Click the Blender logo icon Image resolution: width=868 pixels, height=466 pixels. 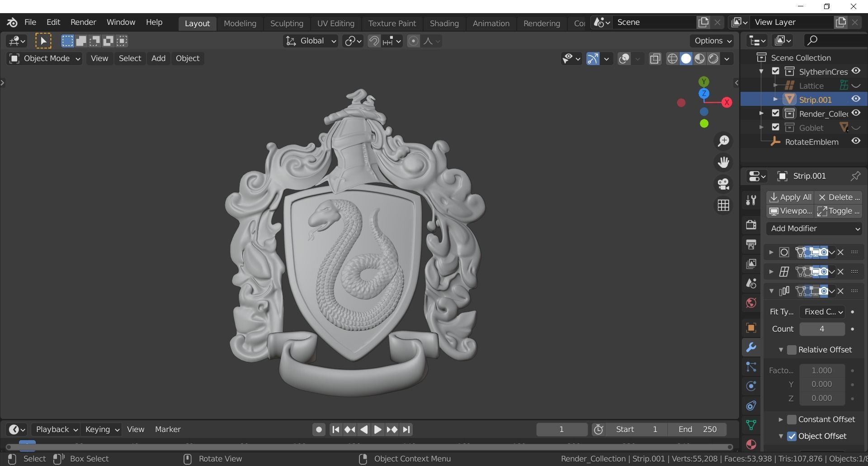pyautogui.click(x=12, y=22)
